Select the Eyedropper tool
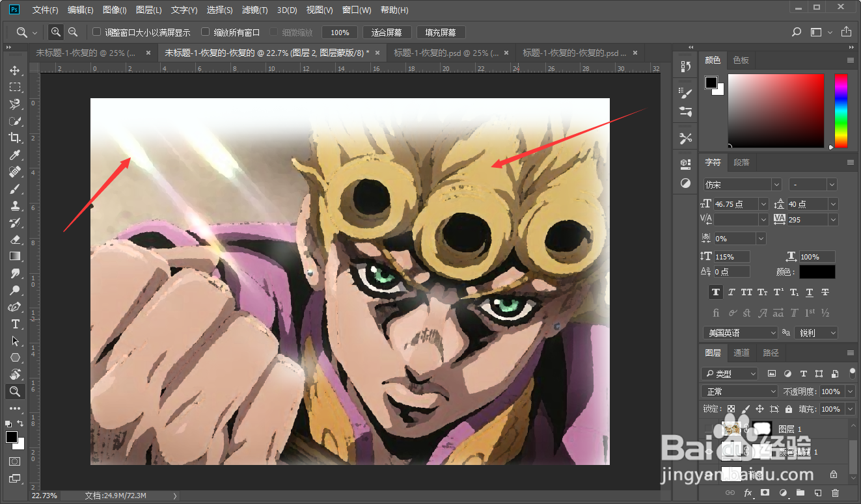Viewport: 861px width, 504px height. [14, 155]
